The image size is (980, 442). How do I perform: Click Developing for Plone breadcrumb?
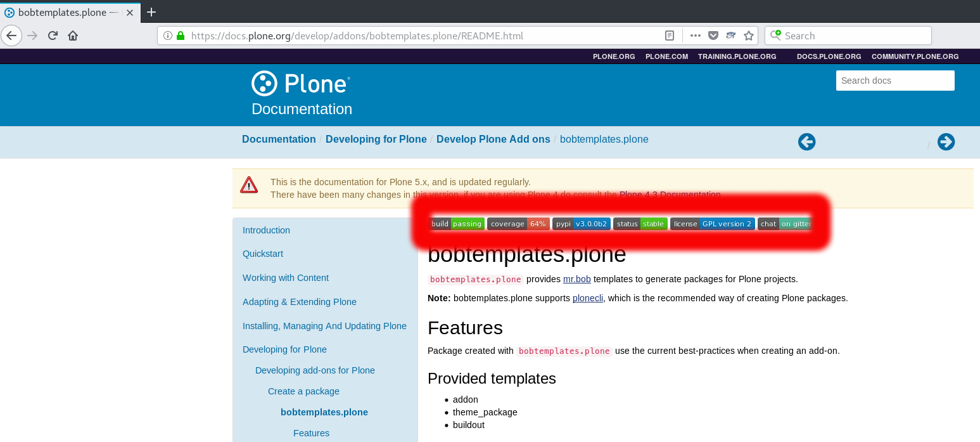[376, 139]
